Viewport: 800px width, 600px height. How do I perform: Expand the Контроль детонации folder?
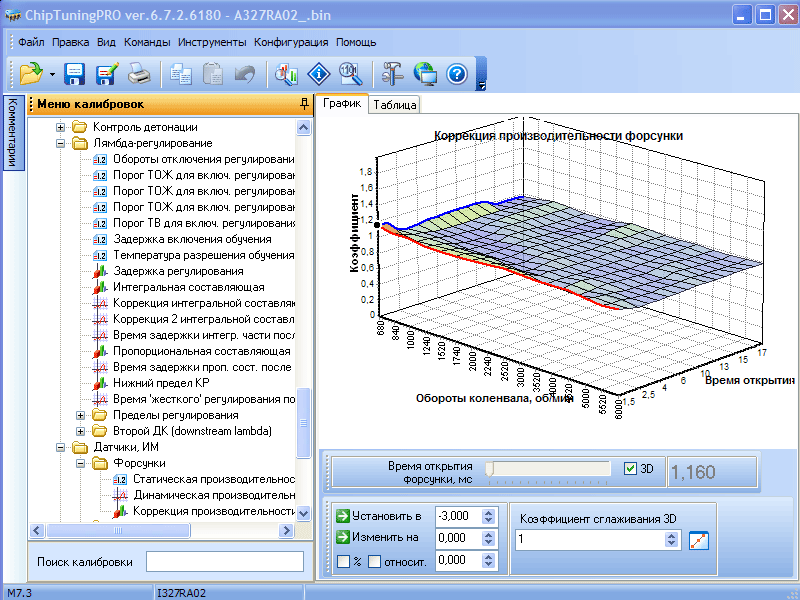click(61, 127)
